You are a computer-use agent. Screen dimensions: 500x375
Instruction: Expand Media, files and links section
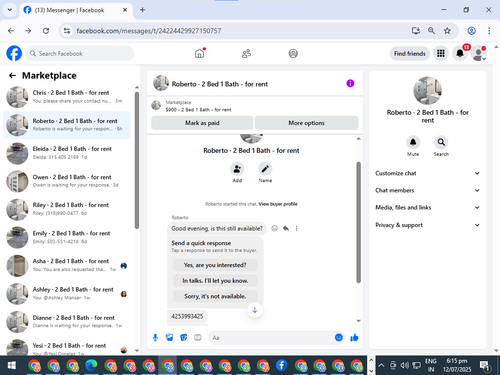428,207
